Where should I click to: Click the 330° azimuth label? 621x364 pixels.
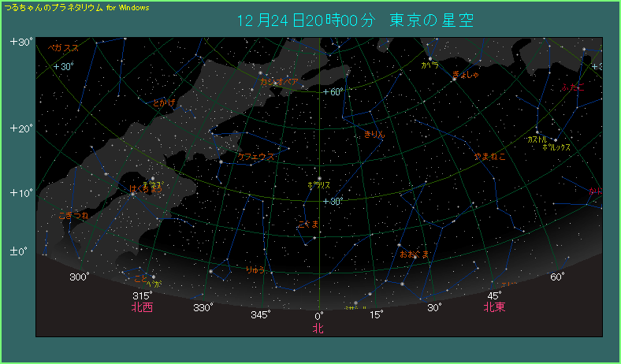(x=203, y=308)
